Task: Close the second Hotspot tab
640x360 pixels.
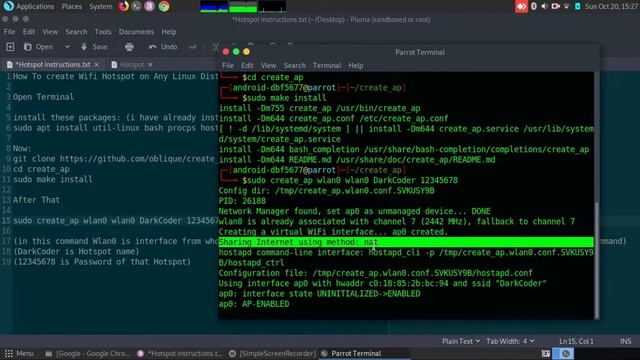Action: coord(150,64)
